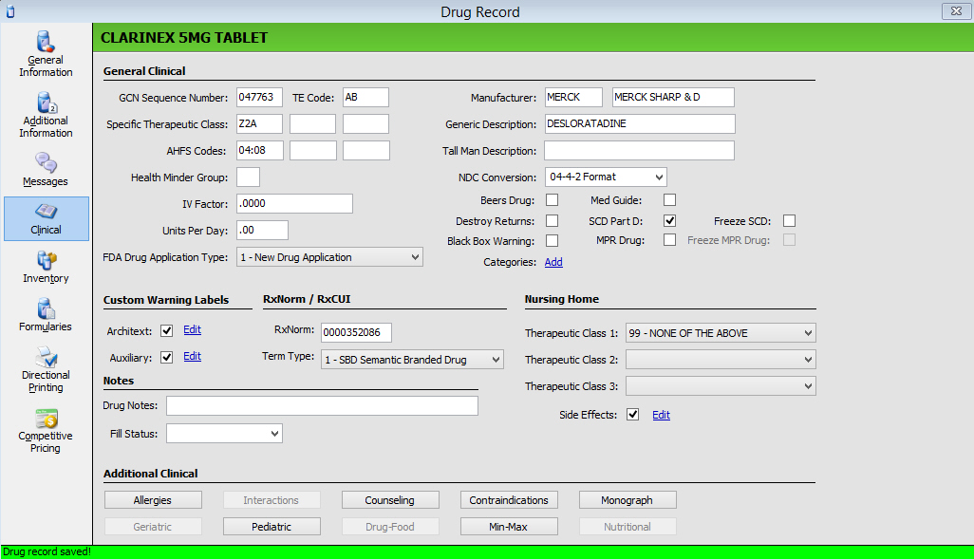Screen dimensions: 974x560
Task: Click the Drug Notes field
Action: coord(322,405)
